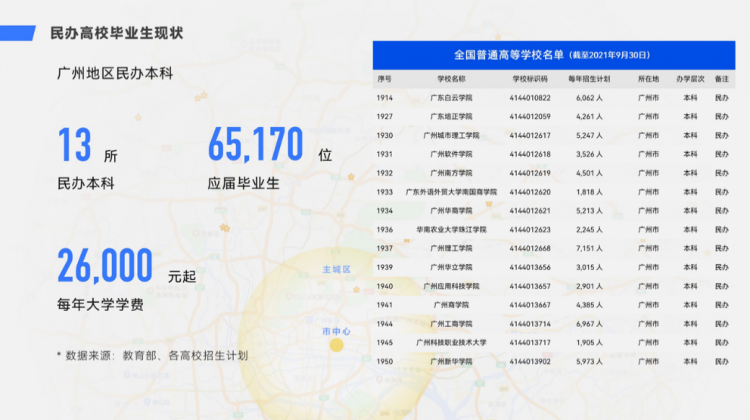Viewport: 750px width, 420px height.
Task: Click school name '广州软件学院'
Action: (451, 154)
